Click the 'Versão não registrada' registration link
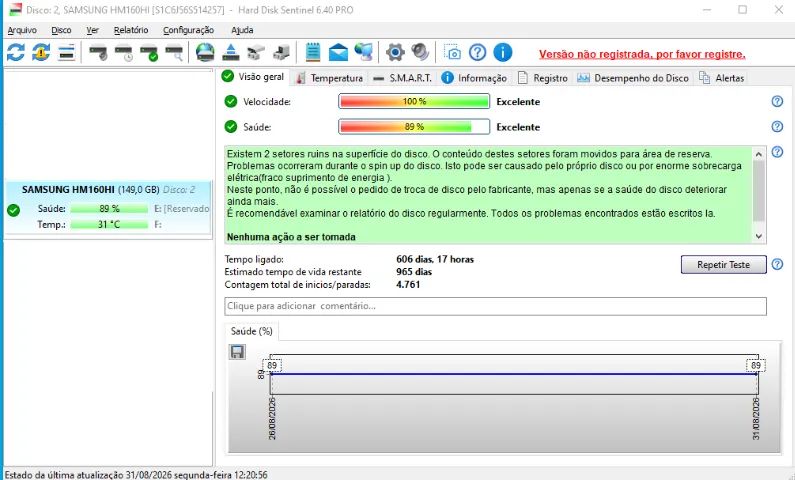Image resolution: width=795 pixels, height=480 pixels. coord(642,54)
